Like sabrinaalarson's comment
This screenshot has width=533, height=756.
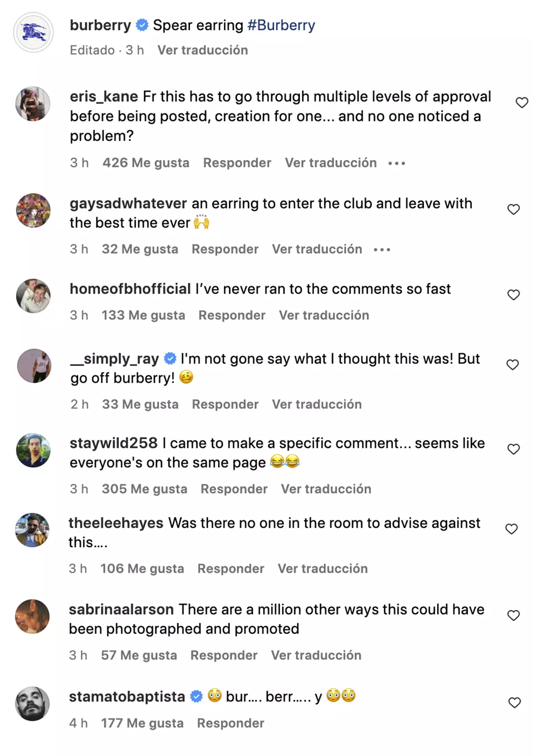(513, 616)
